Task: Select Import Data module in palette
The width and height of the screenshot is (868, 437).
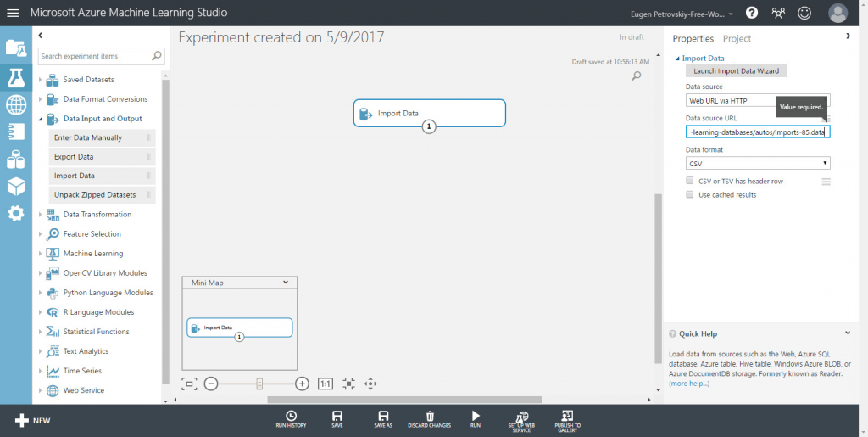Action: click(x=102, y=176)
